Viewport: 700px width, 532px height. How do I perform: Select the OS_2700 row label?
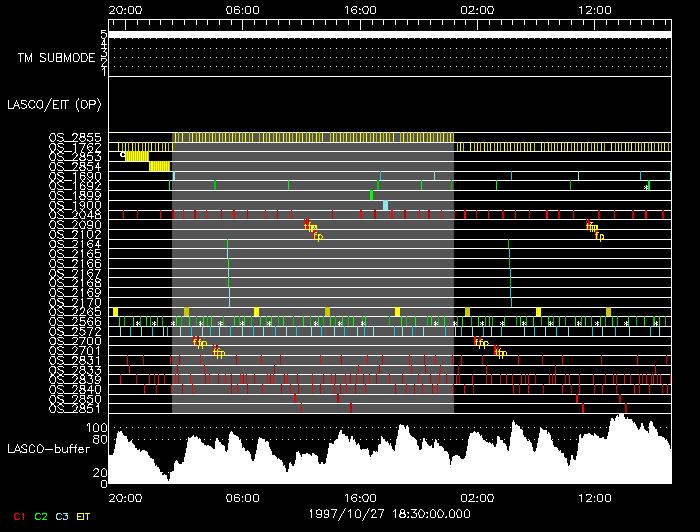point(75,341)
